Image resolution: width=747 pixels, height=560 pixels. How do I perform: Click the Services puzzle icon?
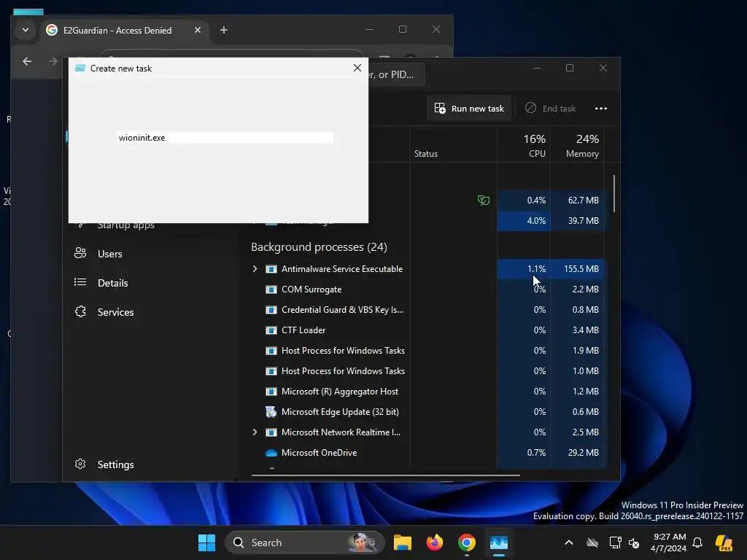[x=80, y=311]
